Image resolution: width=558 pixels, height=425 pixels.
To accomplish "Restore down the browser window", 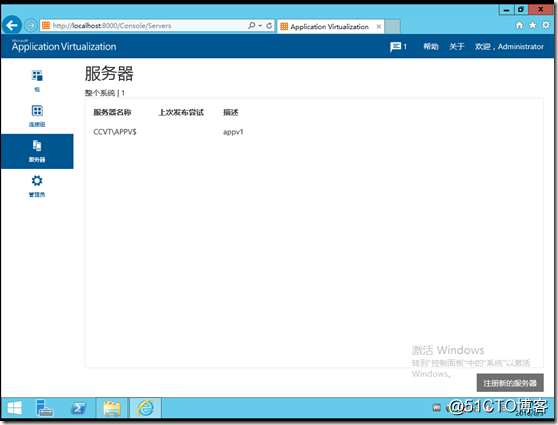I will point(521,10).
